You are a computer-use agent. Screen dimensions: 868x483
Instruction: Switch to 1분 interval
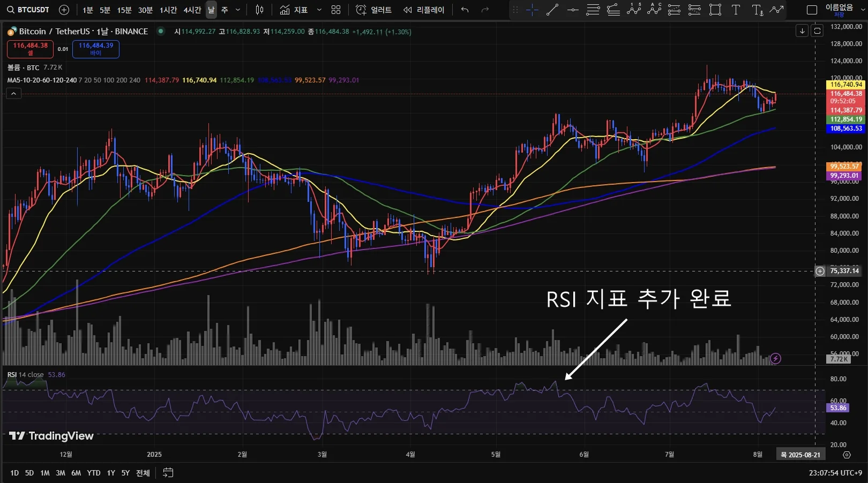click(x=88, y=10)
